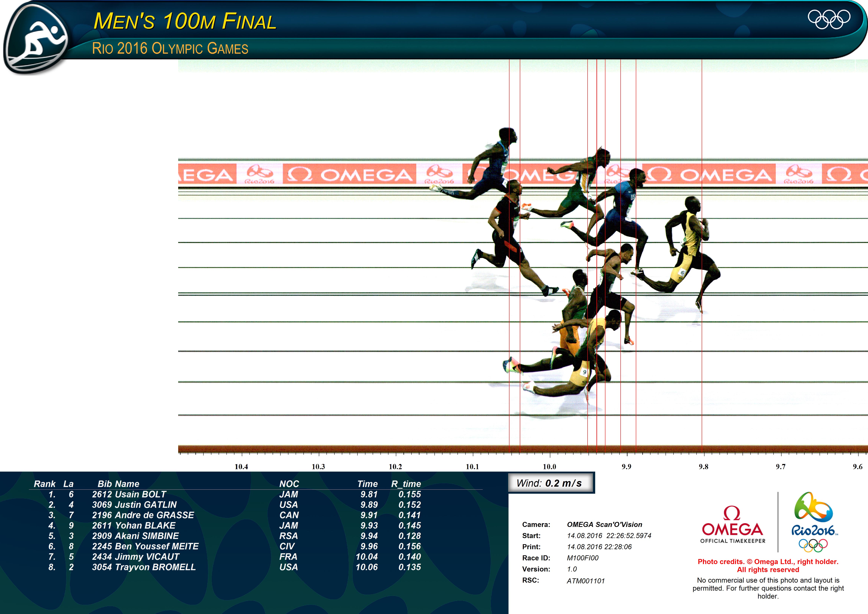
Task: Click the Wind 0.2 m/s box
Action: click(550, 483)
